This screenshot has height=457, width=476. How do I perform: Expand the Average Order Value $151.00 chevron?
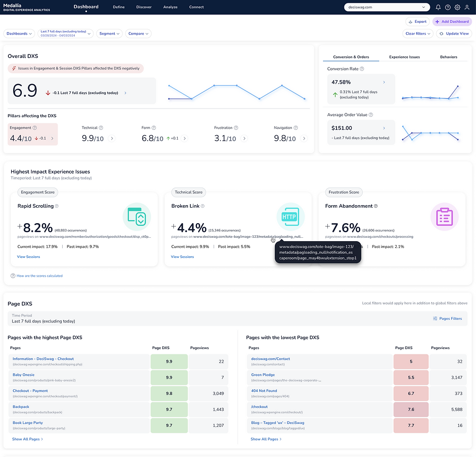point(384,128)
